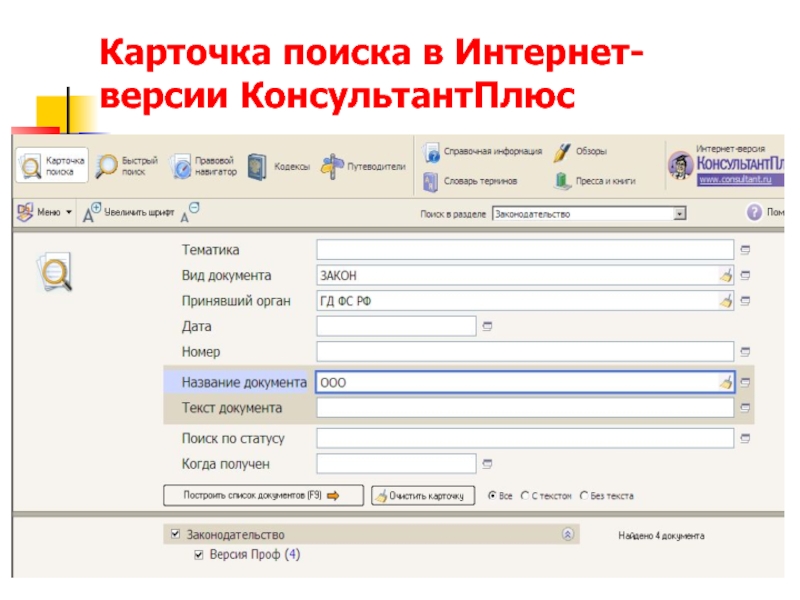Open the Карточка поиска tool
Viewport: 800px width, 600px height.
(52, 165)
